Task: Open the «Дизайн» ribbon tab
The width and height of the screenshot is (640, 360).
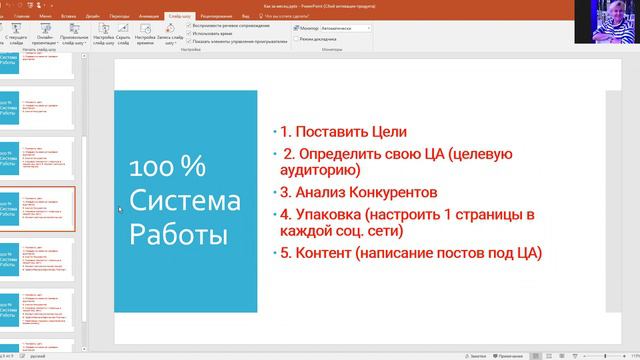Action: (93, 16)
